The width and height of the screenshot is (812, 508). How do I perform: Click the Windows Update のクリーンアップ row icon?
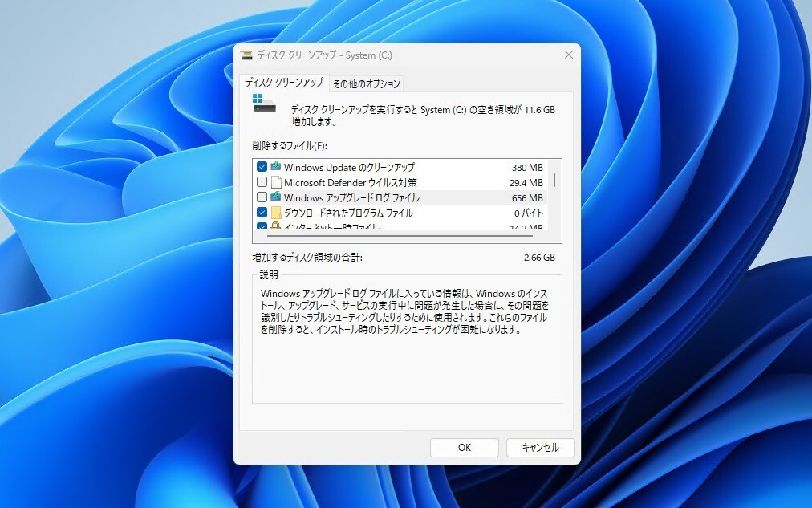[x=275, y=166]
